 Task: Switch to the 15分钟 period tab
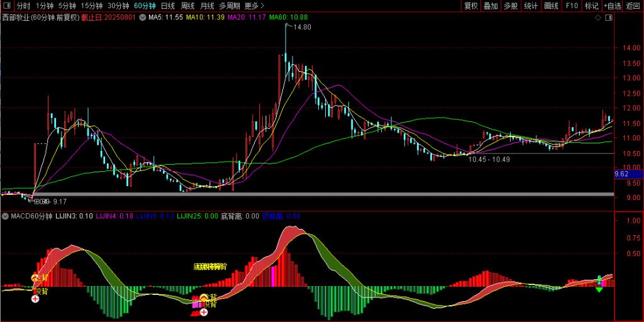(x=92, y=6)
